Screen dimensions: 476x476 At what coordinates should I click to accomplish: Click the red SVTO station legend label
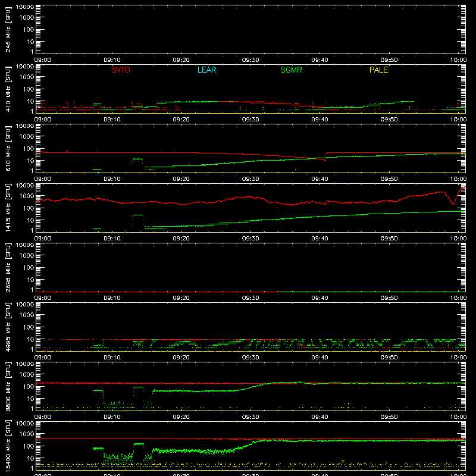(x=121, y=70)
